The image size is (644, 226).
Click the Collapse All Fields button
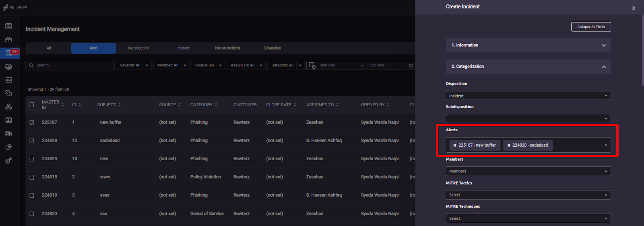point(591,27)
